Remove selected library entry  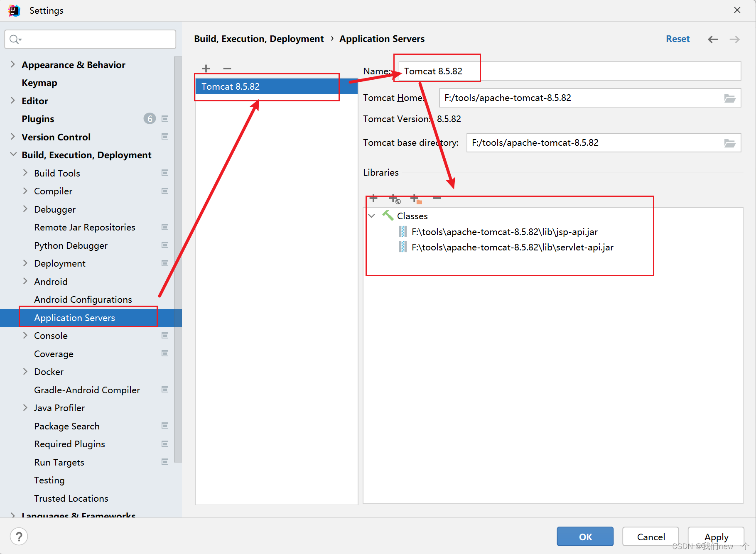(x=437, y=199)
